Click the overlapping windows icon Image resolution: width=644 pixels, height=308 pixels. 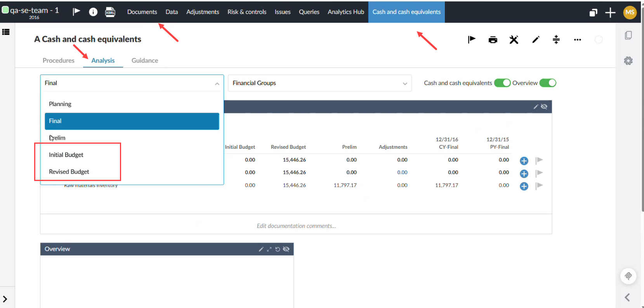pos(593,12)
